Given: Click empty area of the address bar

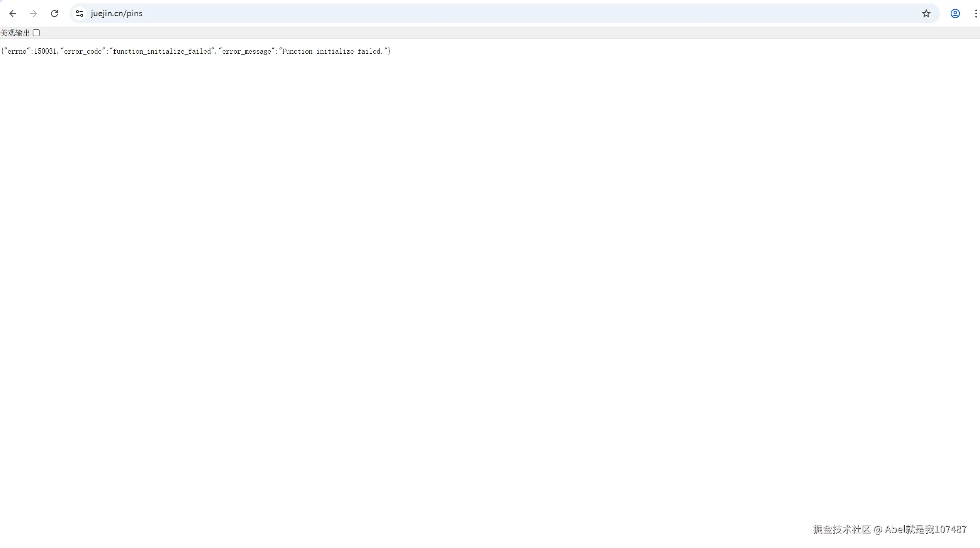Looking at the screenshot, I should (x=502, y=14).
